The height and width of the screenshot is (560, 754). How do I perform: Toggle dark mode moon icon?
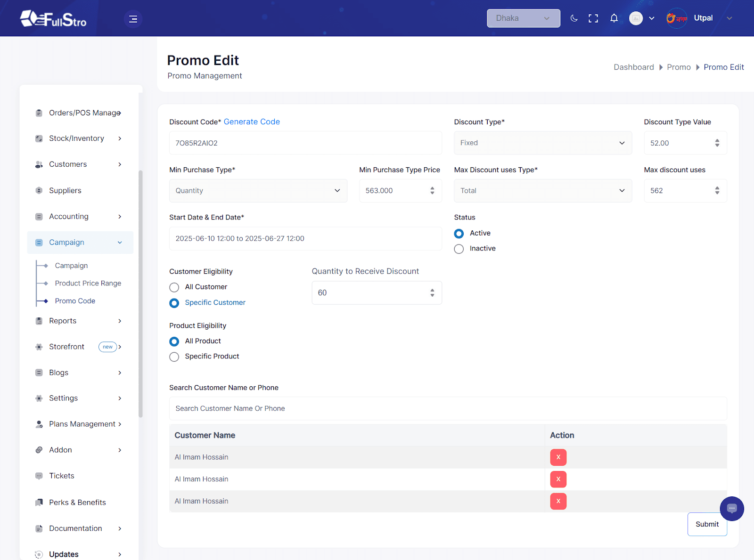(x=574, y=18)
